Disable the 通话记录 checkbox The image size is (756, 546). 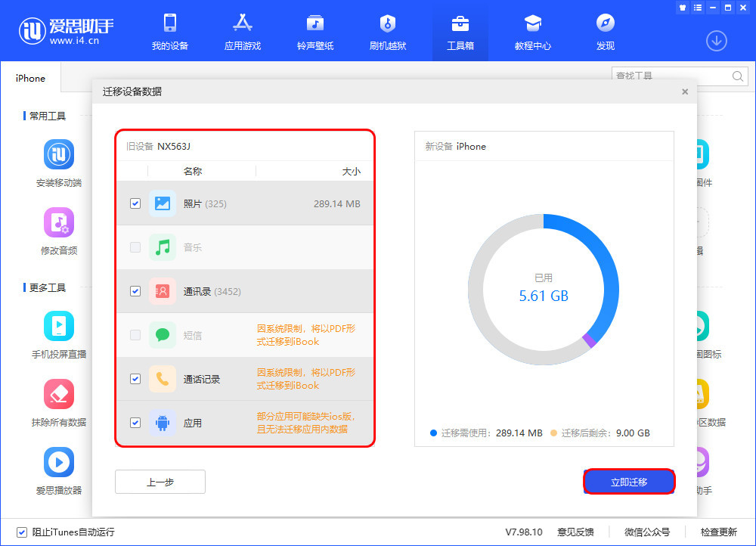[x=135, y=379]
